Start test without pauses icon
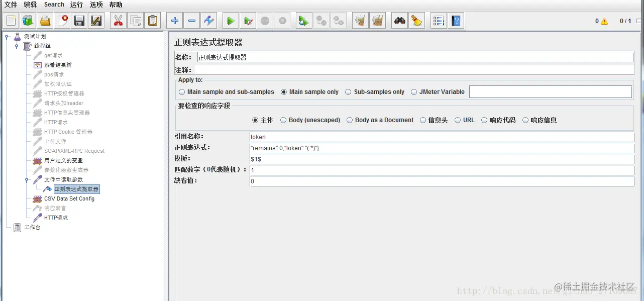Viewport: 644px width, 301px height. pyautogui.click(x=248, y=21)
